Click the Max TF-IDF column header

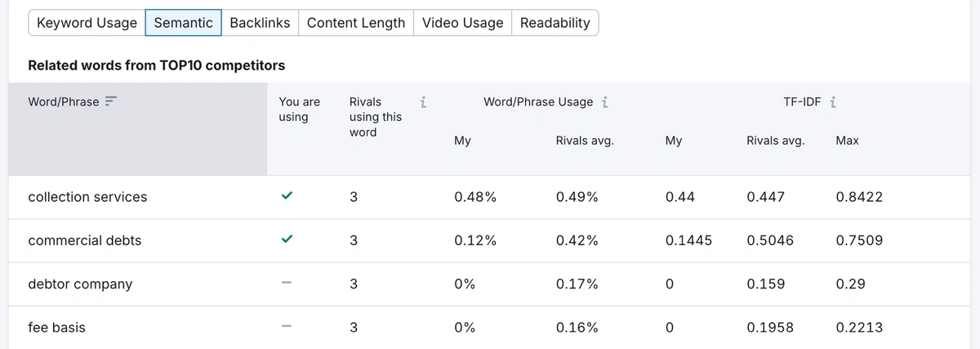coord(847,141)
